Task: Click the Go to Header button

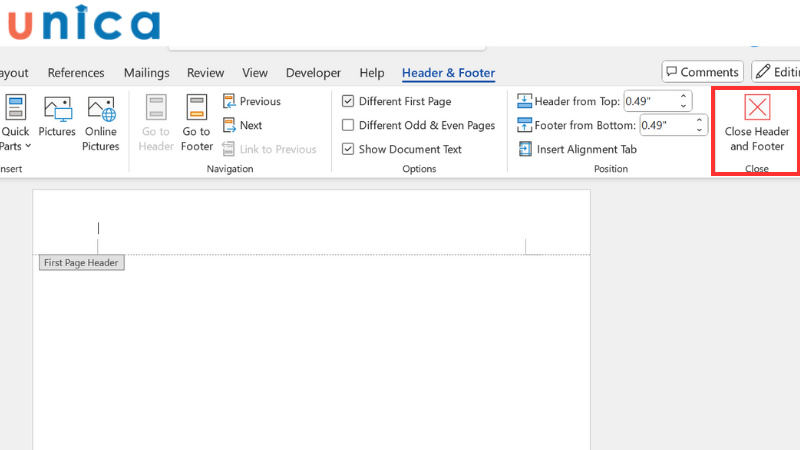Action: click(x=156, y=123)
